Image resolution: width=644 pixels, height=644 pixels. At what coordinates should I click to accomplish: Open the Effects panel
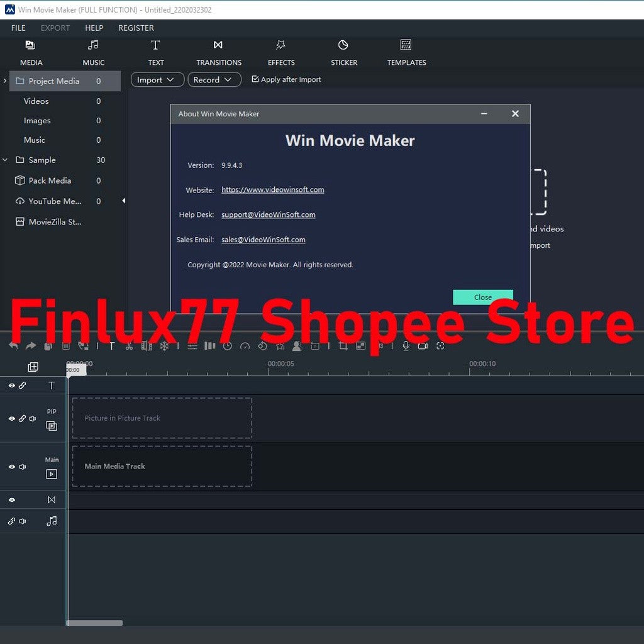click(280, 52)
